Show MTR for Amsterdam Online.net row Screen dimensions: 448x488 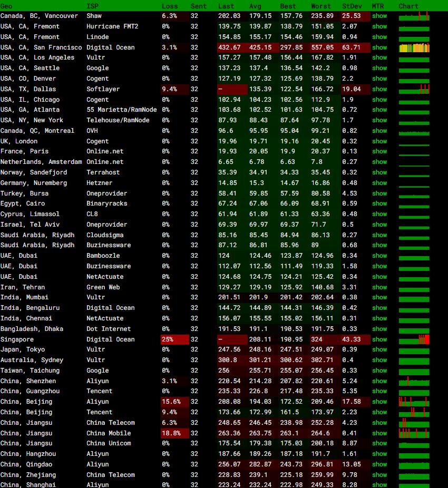coord(379,162)
